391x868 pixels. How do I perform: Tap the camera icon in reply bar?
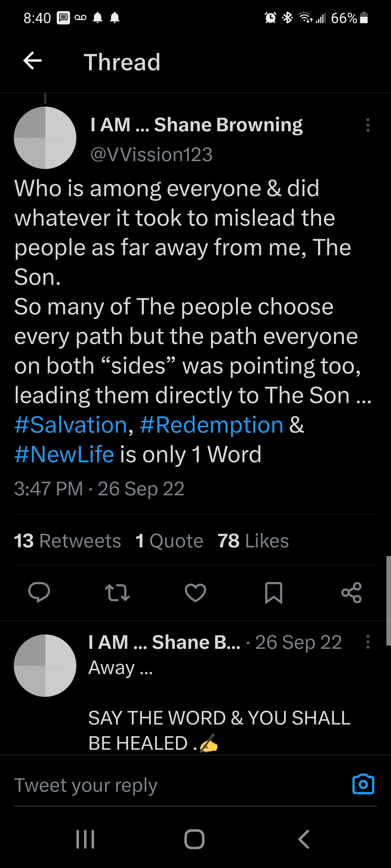coord(363,784)
